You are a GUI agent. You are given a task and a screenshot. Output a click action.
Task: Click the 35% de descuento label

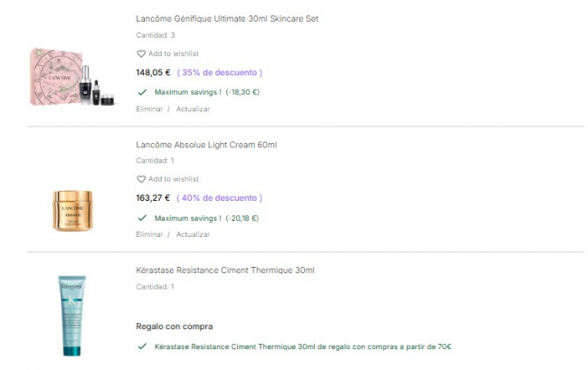(x=220, y=72)
